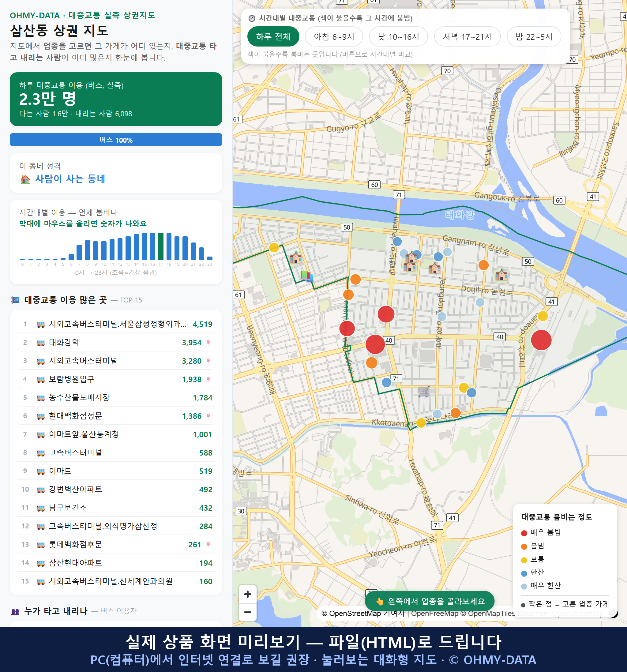Click the orange 붐빔 legend dot
This screenshot has width=627, height=672.
click(524, 546)
